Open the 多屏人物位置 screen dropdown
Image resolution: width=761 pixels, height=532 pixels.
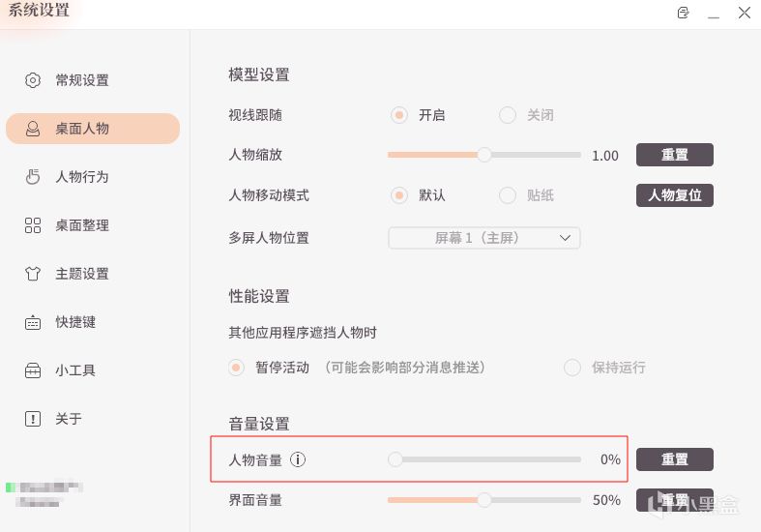click(483, 237)
